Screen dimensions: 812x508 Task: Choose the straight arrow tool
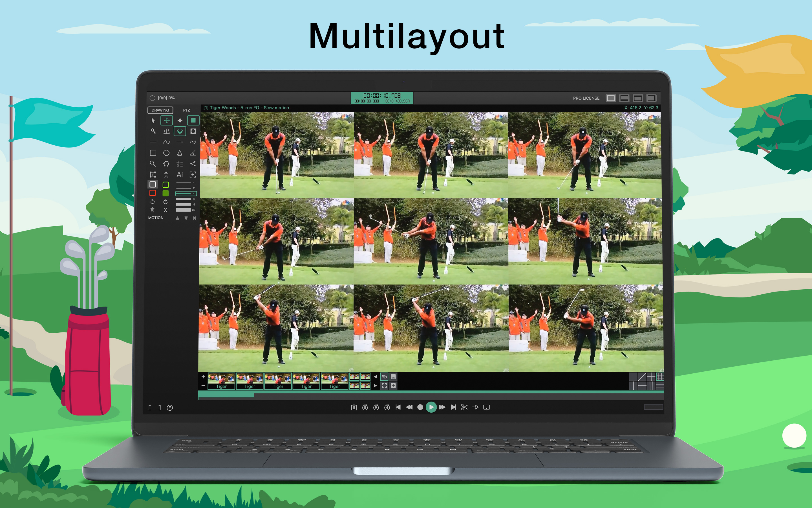click(180, 142)
